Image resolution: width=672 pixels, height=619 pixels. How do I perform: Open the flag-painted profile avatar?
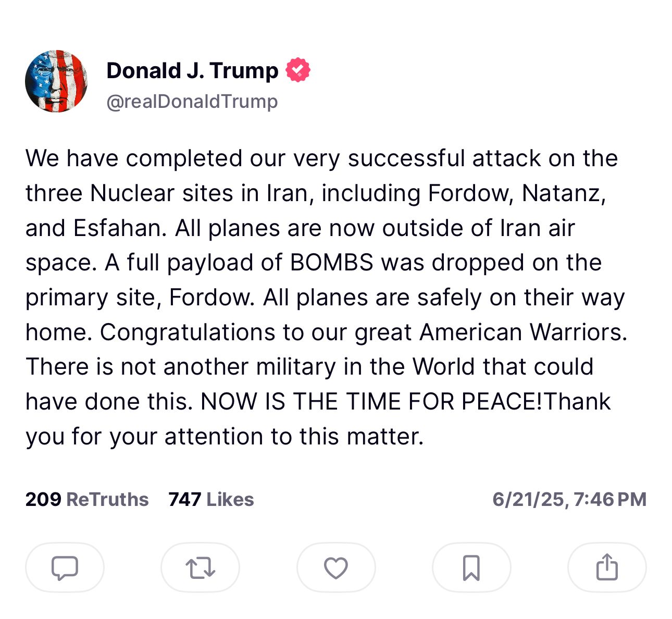56,81
